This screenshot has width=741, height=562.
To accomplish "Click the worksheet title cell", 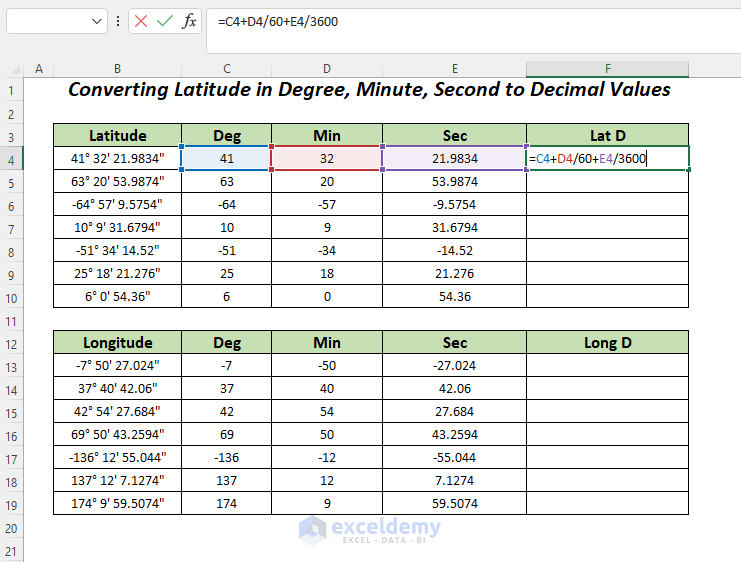I will click(370, 90).
